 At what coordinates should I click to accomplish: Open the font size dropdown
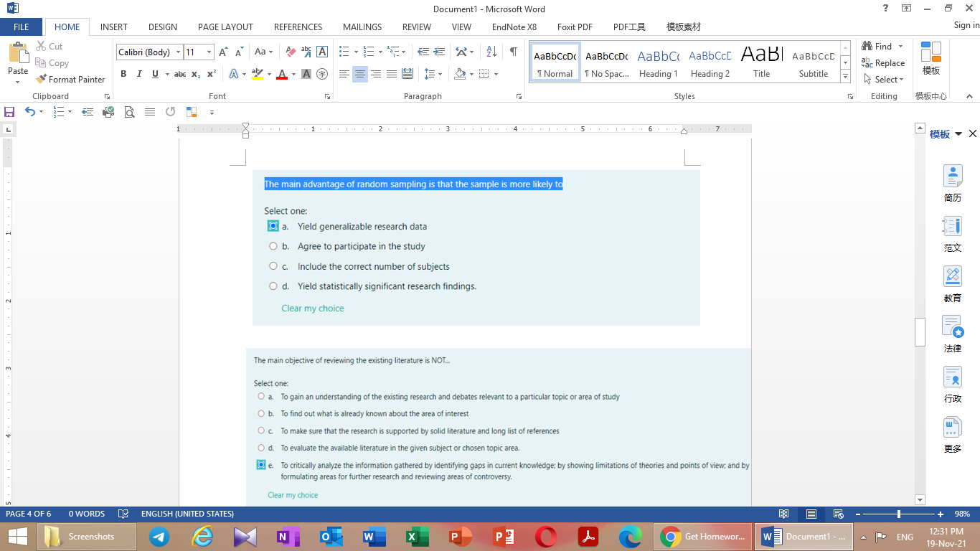point(208,52)
